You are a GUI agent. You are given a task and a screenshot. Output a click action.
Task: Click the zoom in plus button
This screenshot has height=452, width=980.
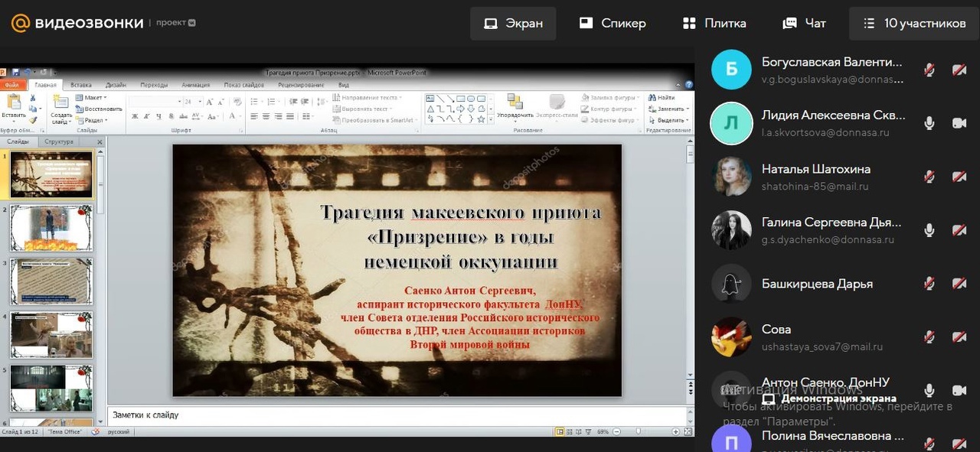tap(675, 431)
